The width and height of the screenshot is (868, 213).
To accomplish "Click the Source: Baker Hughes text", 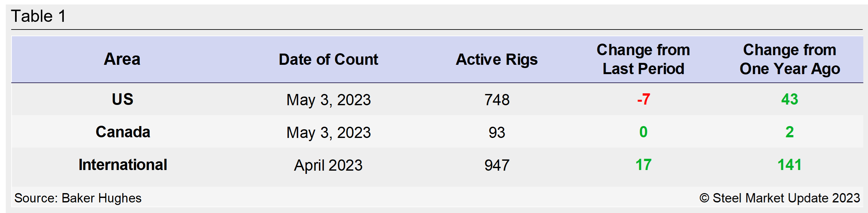I will tap(78, 198).
